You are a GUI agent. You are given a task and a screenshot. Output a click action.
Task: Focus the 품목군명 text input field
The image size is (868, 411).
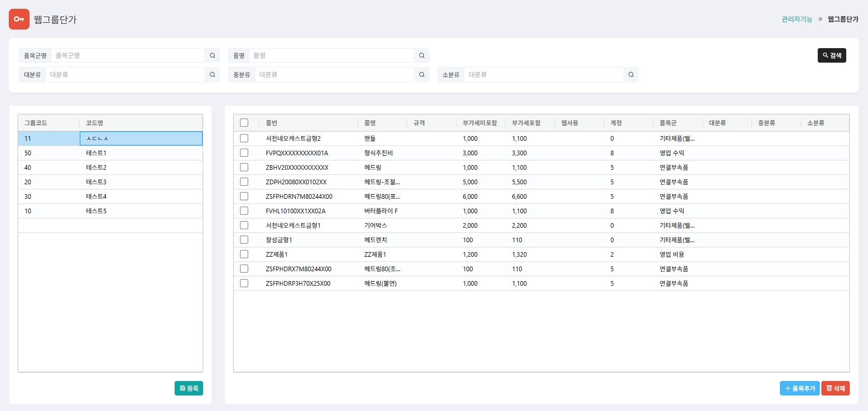(128, 55)
